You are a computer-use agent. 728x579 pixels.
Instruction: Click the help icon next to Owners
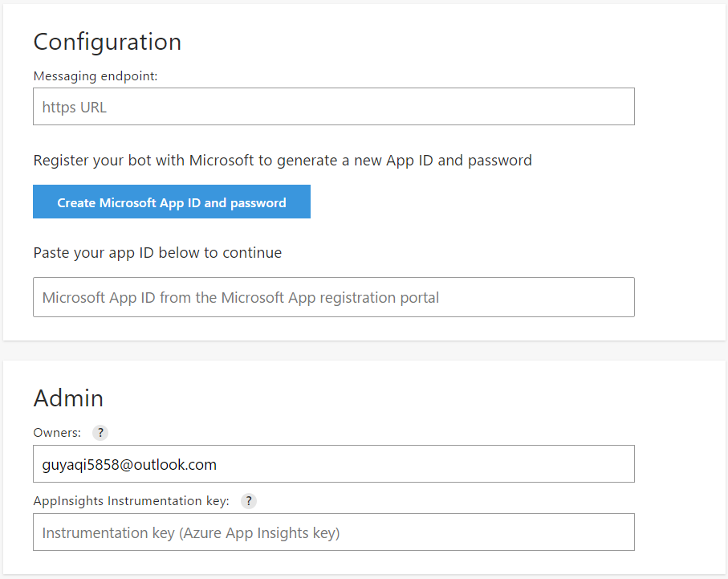point(100,433)
